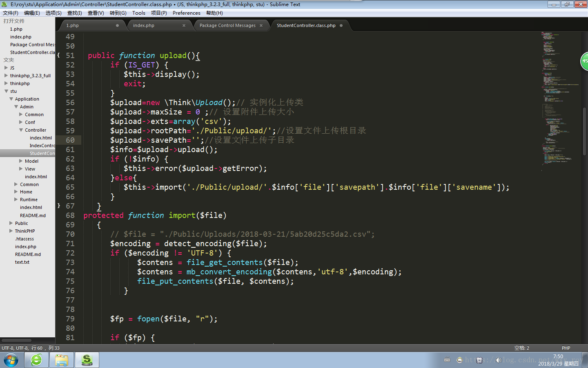Open the 帮助(H) menu
Viewport: 588px width, 368px height.
pos(214,13)
